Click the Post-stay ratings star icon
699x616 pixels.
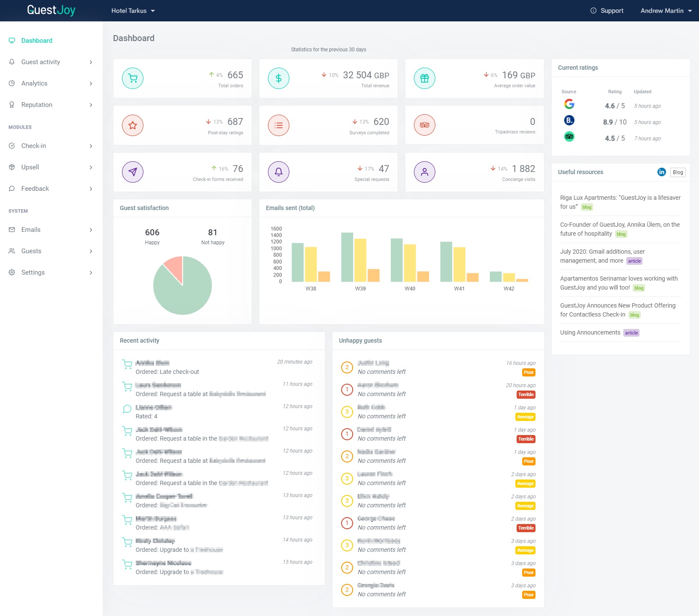(133, 125)
